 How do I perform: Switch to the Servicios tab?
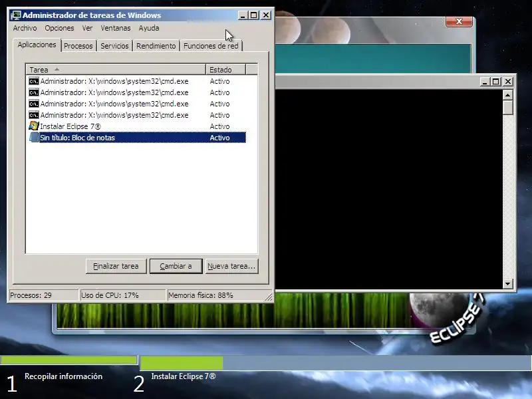click(x=114, y=46)
